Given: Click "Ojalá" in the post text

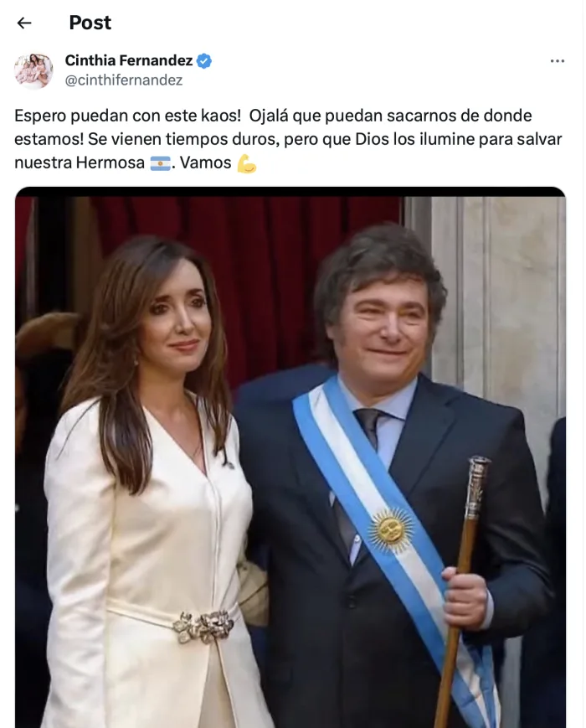Looking at the screenshot, I should point(269,116).
